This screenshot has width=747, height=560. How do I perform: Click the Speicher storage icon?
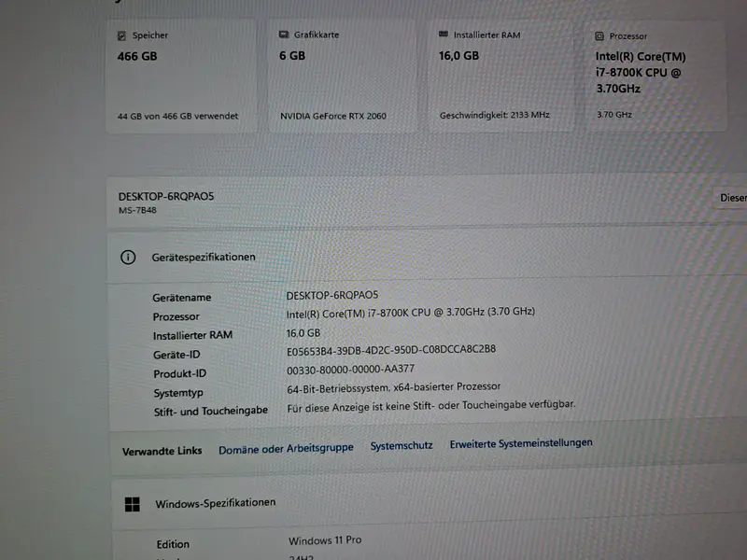(x=121, y=35)
